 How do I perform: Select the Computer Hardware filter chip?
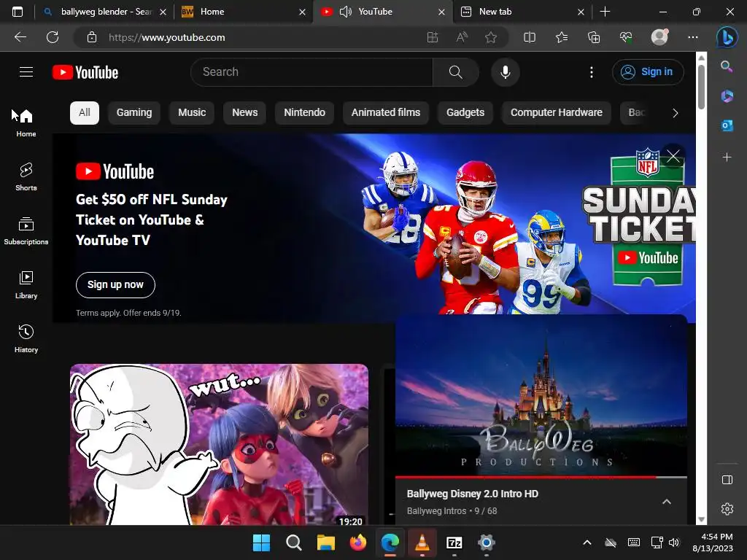tap(557, 113)
